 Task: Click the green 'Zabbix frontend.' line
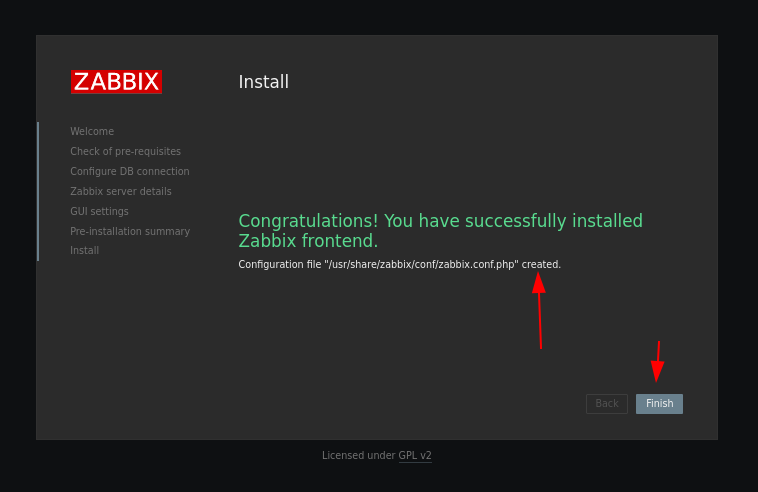308,241
